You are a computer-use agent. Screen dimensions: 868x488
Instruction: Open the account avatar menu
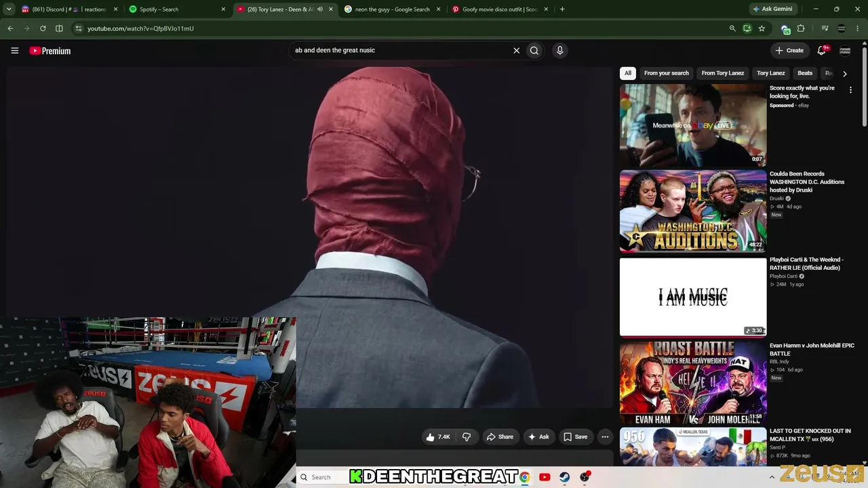[x=845, y=51]
